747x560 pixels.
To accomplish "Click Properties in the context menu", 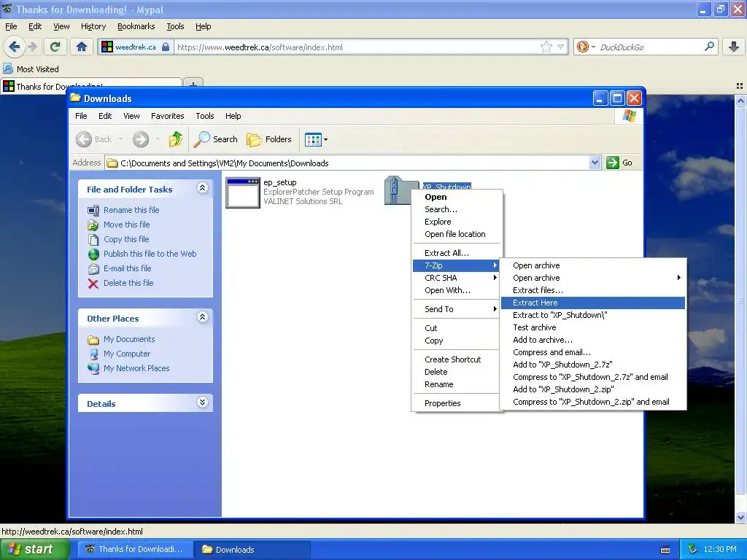I will click(x=457, y=402).
